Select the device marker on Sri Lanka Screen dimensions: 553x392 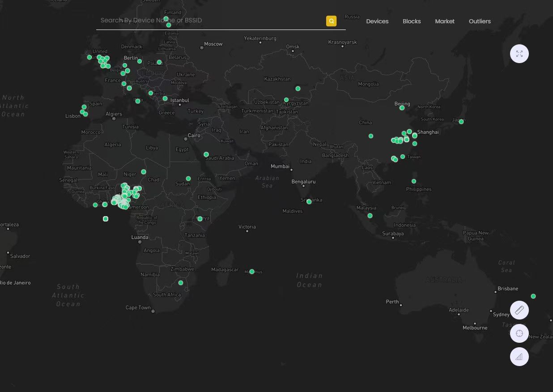tap(309, 202)
